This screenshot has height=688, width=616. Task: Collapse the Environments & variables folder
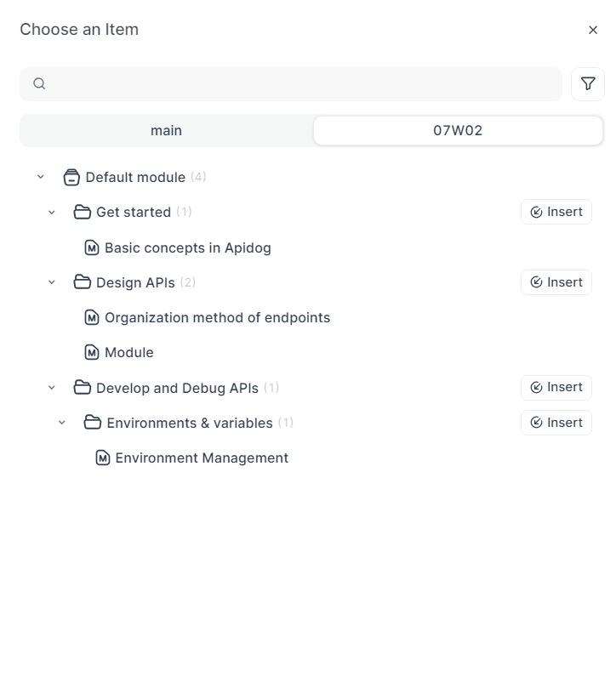point(62,423)
